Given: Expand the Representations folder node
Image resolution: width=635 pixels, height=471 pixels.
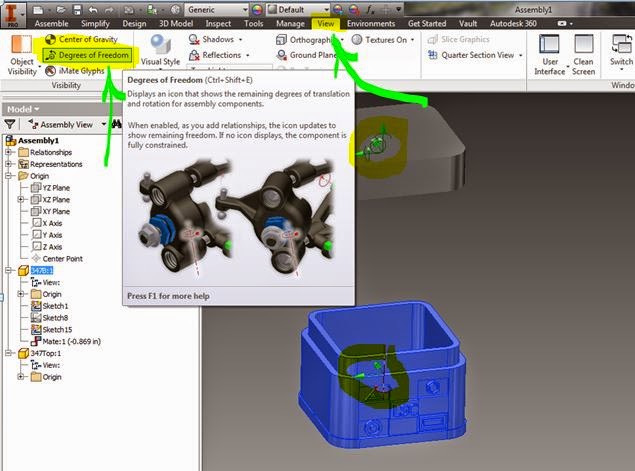Looking at the screenshot, I should (8, 164).
